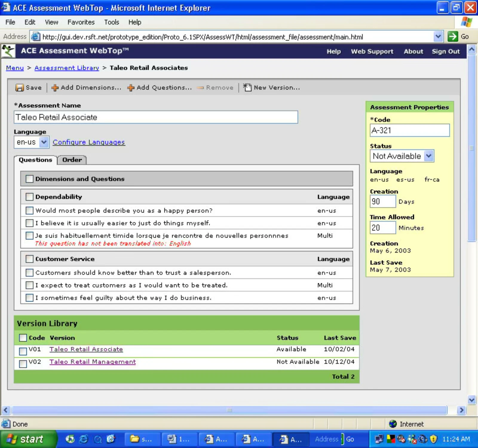Open the File menu
Screen dimensions: 478x448
pos(10,22)
